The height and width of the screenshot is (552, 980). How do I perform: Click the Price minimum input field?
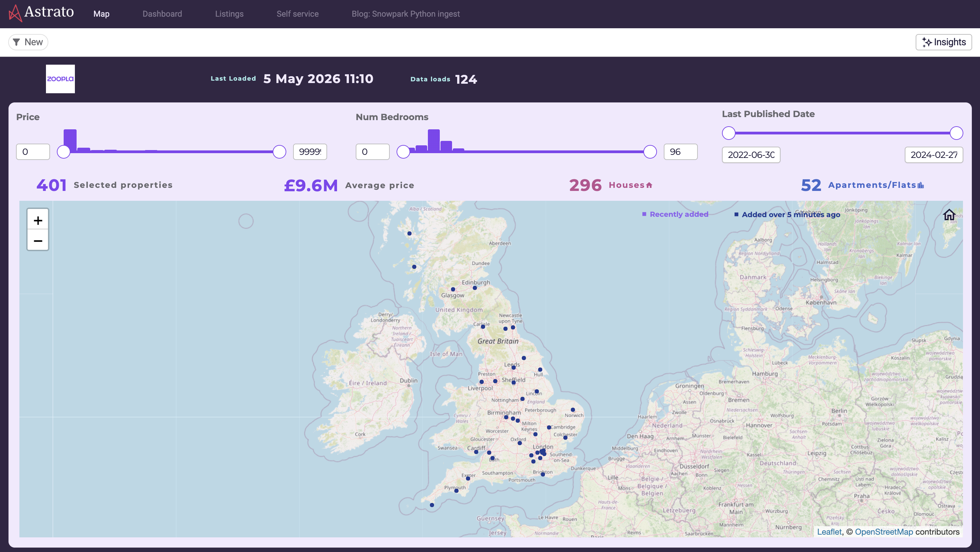pyautogui.click(x=33, y=152)
